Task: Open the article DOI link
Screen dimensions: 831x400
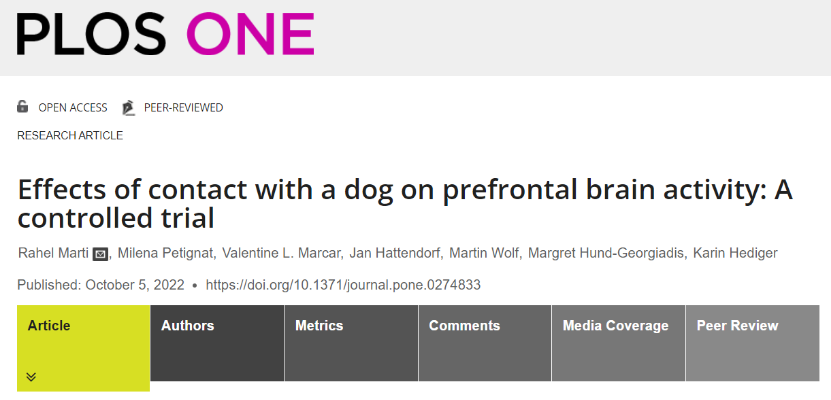Action: [x=343, y=285]
